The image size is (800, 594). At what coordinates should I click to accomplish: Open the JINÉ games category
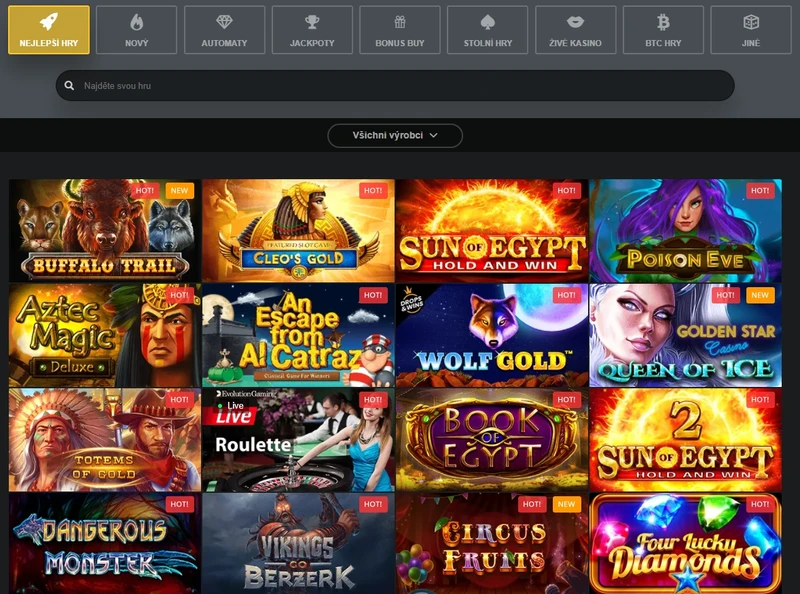(750, 30)
